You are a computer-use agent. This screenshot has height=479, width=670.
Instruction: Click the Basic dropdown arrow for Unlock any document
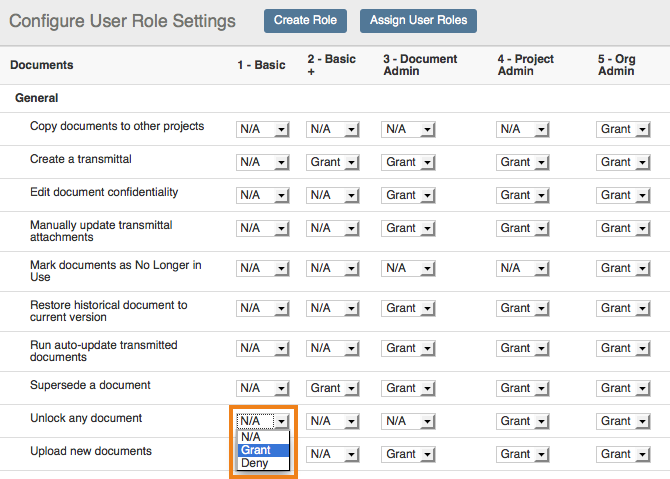click(x=281, y=421)
